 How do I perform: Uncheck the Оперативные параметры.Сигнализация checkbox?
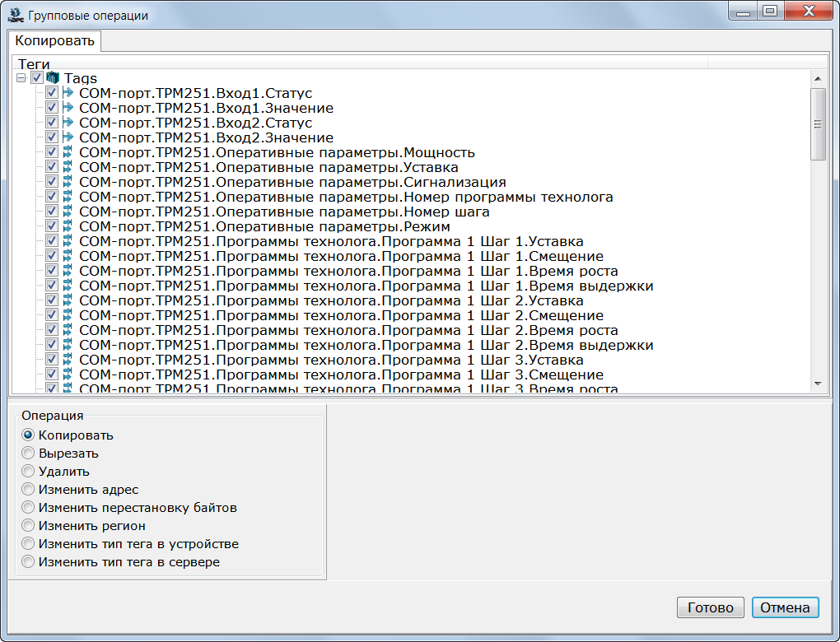[51, 182]
